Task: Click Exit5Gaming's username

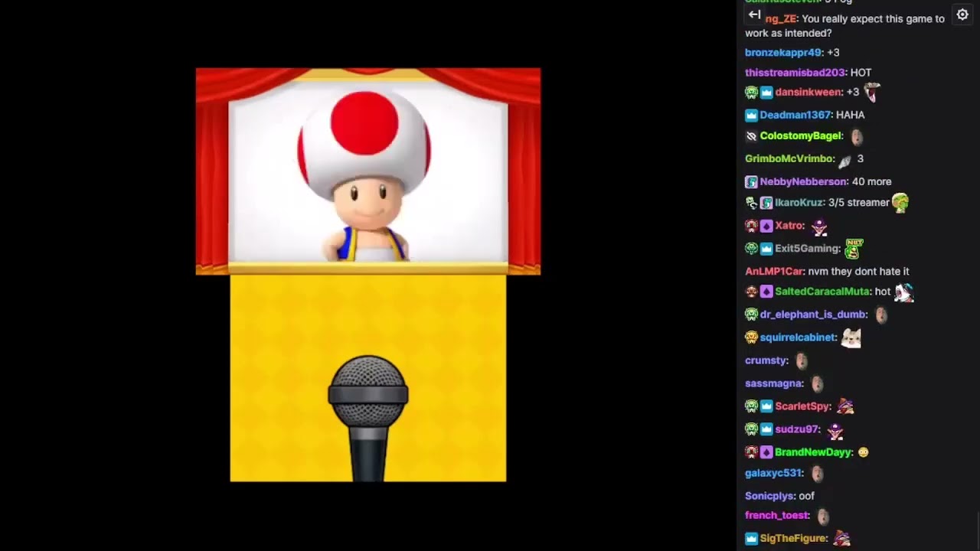Action: 807,249
